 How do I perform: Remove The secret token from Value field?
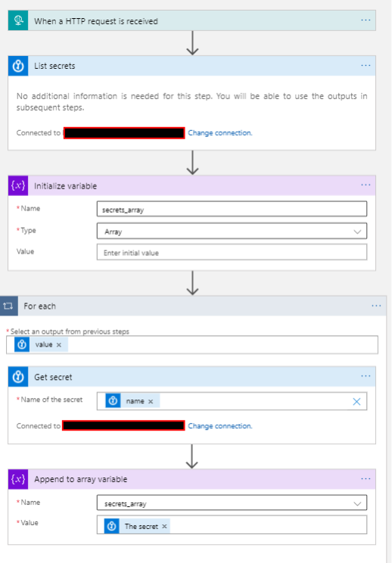164,527
